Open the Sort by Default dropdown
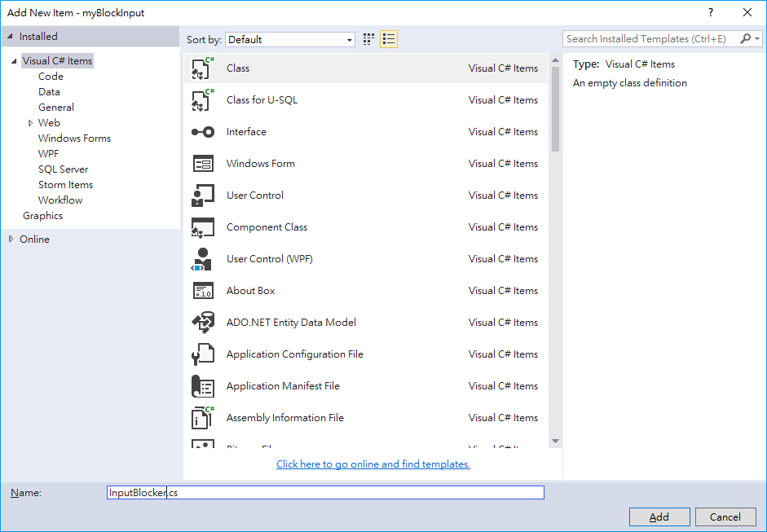 (290, 40)
